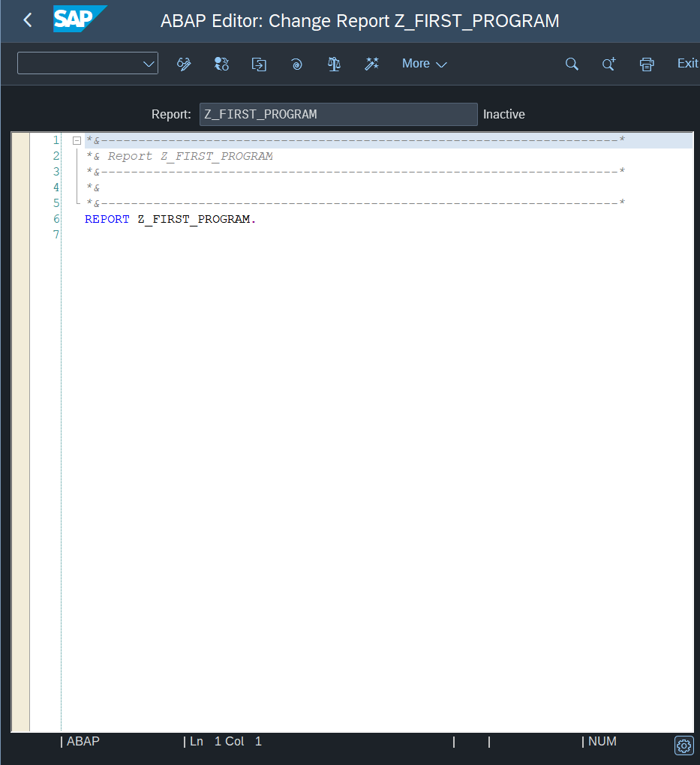
Task: Click the Ln/Col position indicator in status bar
Action: (225, 742)
